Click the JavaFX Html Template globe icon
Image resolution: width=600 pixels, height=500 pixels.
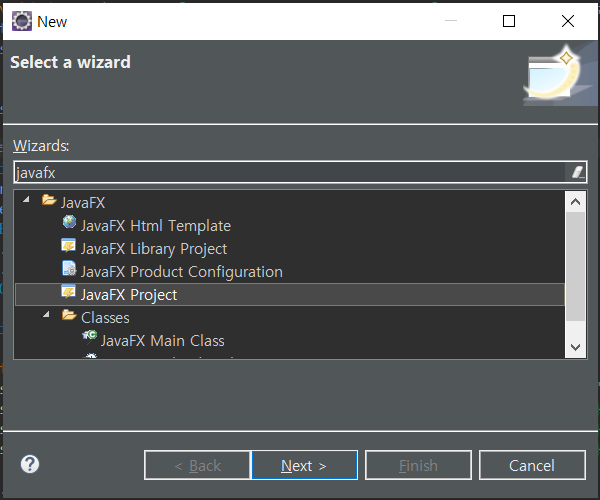click(x=69, y=222)
